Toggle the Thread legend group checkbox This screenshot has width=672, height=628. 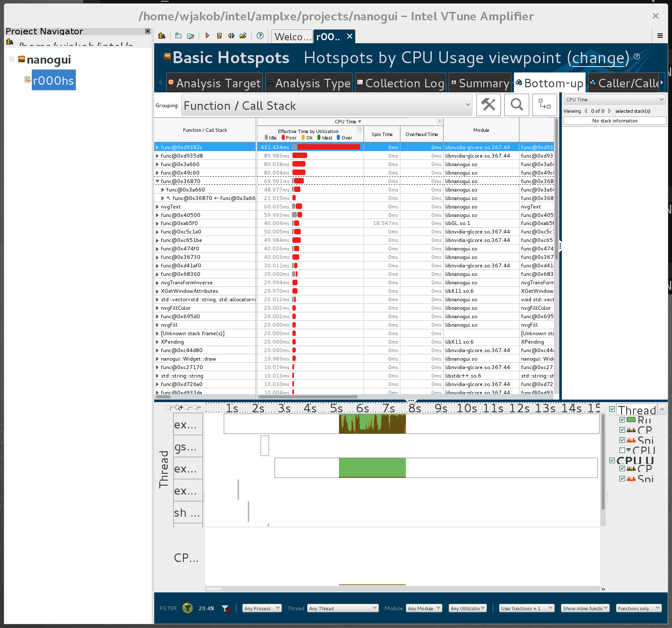[612, 409]
